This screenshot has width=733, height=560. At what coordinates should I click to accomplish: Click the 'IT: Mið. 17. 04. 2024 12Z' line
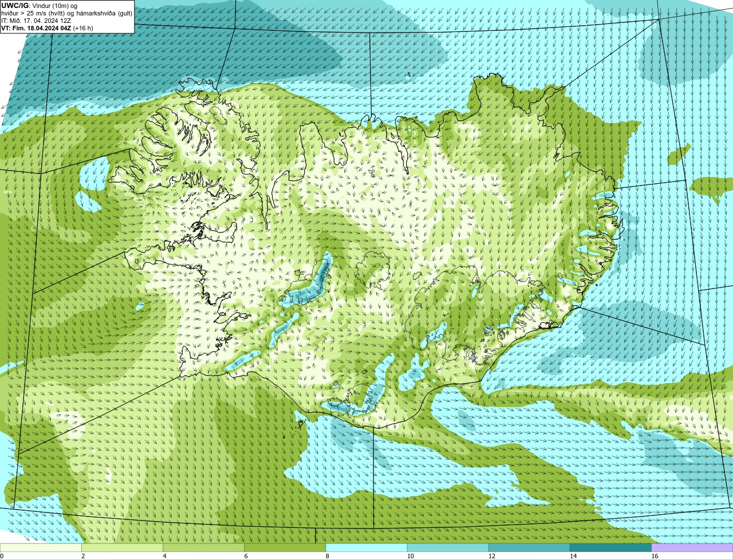point(36,21)
